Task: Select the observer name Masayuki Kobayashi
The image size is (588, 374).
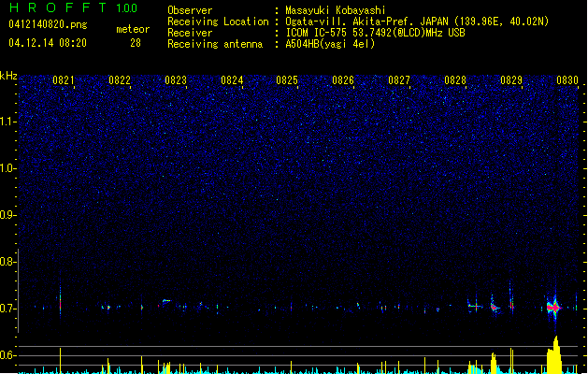Action: tap(336, 10)
